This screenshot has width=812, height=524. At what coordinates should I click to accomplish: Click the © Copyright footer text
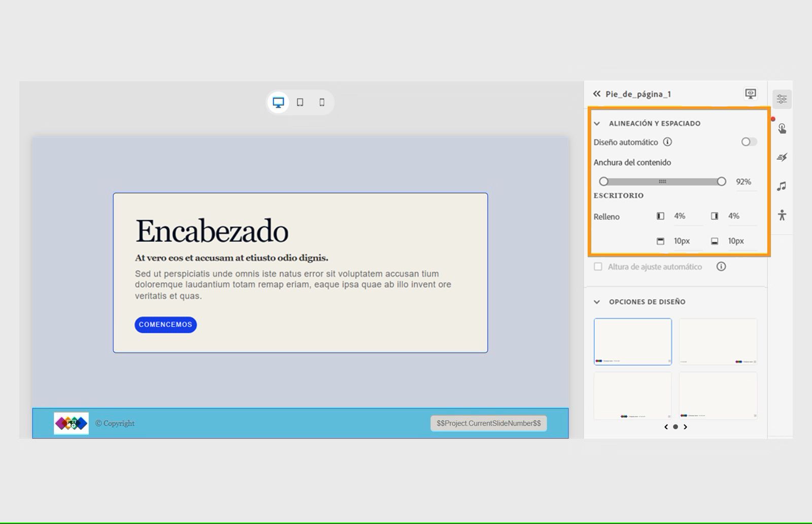coord(115,423)
